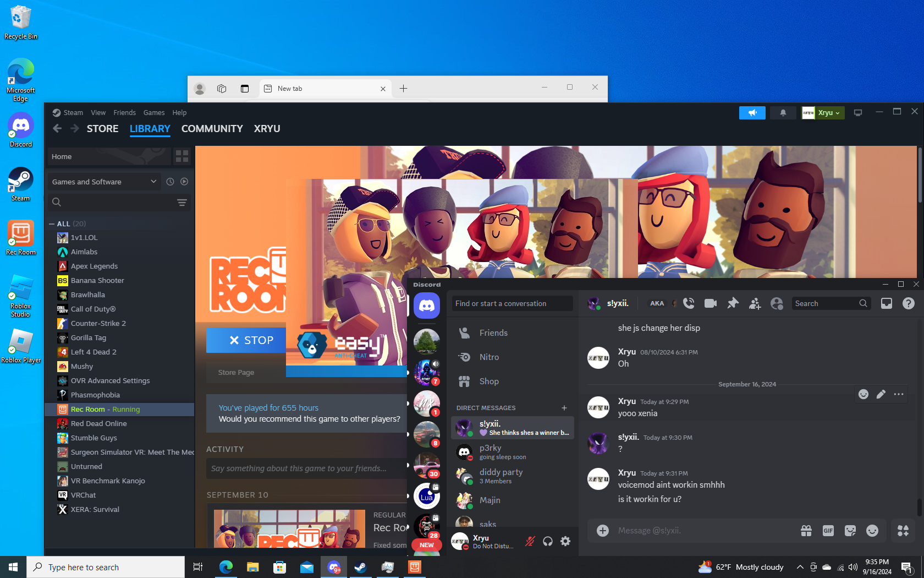This screenshot has height=578, width=924.
Task: Open Steam notifications bell
Action: pyautogui.click(x=783, y=113)
